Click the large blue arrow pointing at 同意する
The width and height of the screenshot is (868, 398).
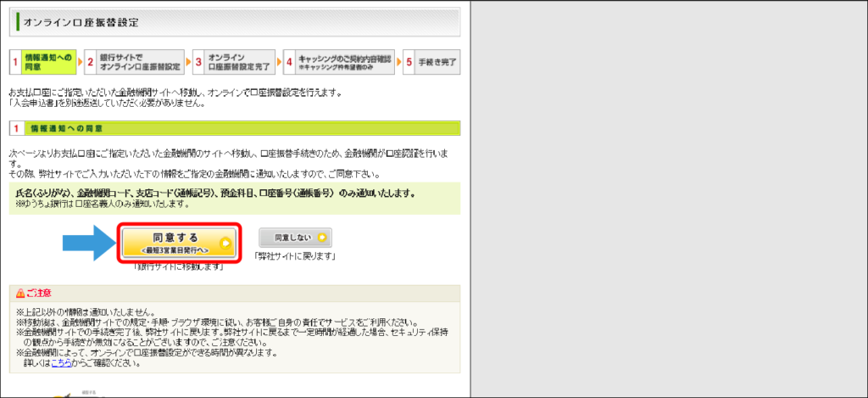[88, 243]
